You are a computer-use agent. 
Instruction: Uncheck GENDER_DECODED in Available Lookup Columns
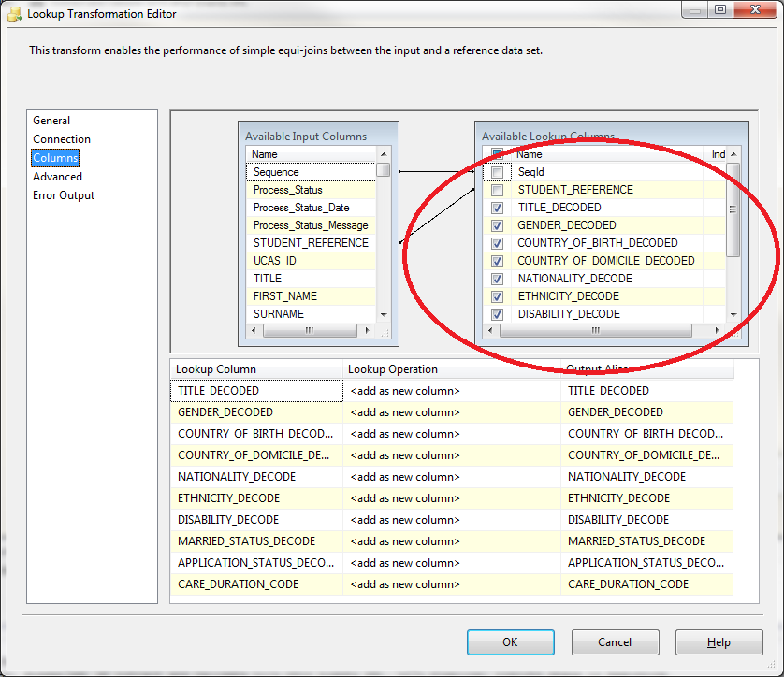pyautogui.click(x=497, y=225)
